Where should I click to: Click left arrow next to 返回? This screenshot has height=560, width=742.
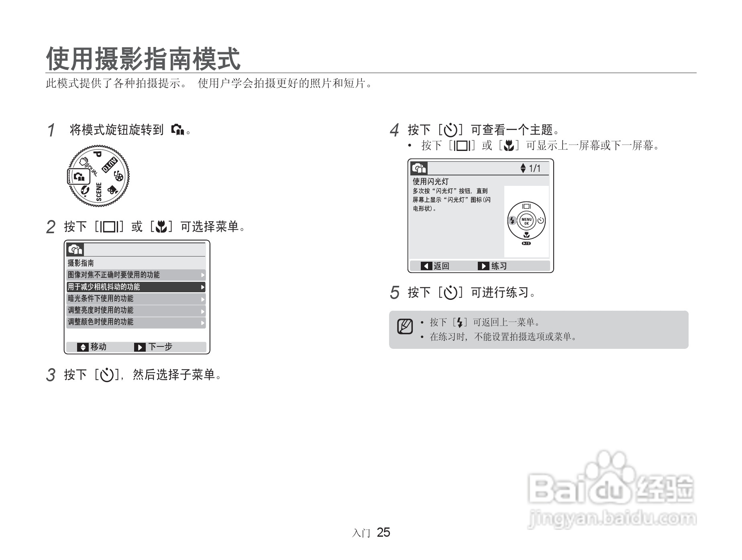click(426, 266)
